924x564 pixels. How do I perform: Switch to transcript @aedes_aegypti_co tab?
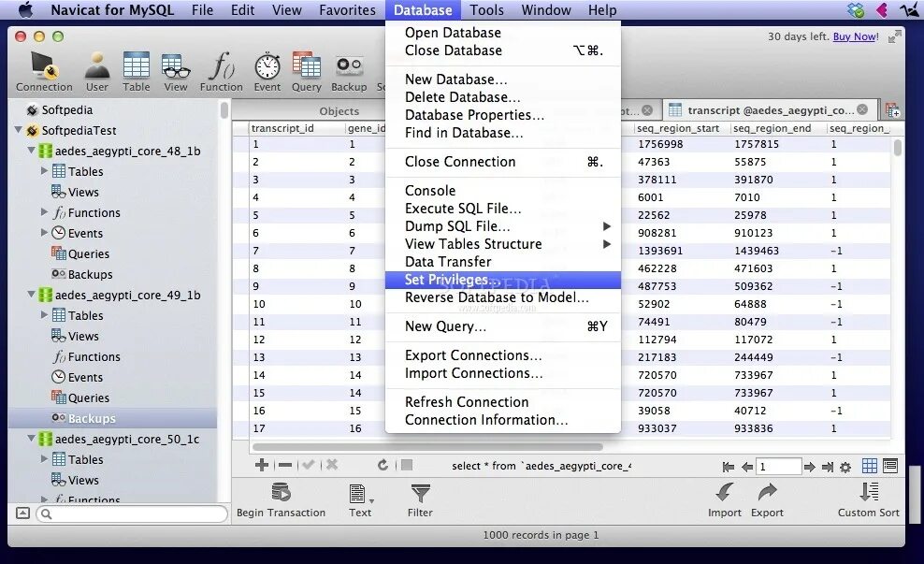pos(771,110)
